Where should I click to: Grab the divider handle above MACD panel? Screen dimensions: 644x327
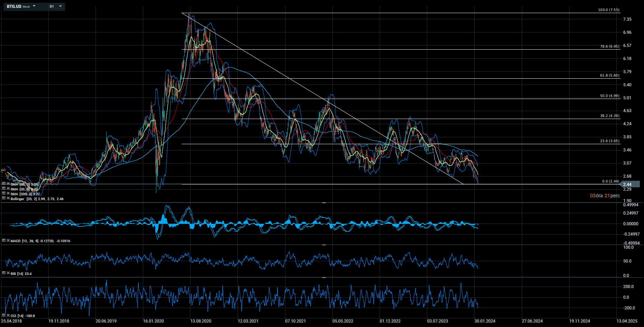324,203
